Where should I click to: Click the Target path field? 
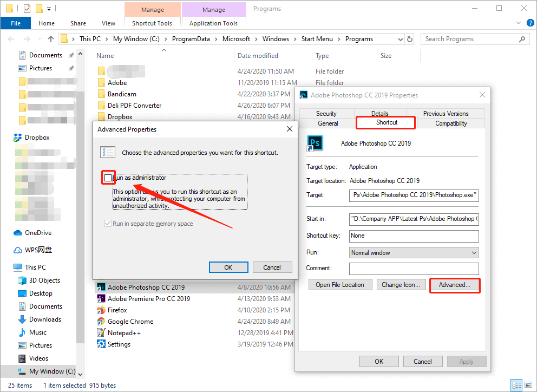(414, 195)
